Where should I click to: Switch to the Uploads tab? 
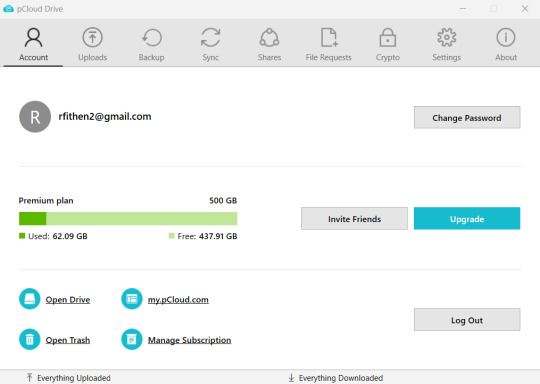click(x=92, y=44)
